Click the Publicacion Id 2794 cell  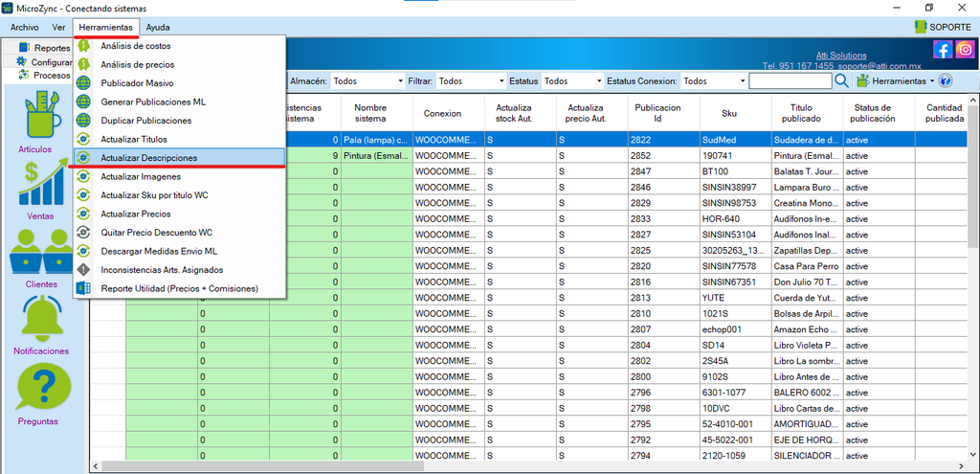pyautogui.click(x=664, y=456)
